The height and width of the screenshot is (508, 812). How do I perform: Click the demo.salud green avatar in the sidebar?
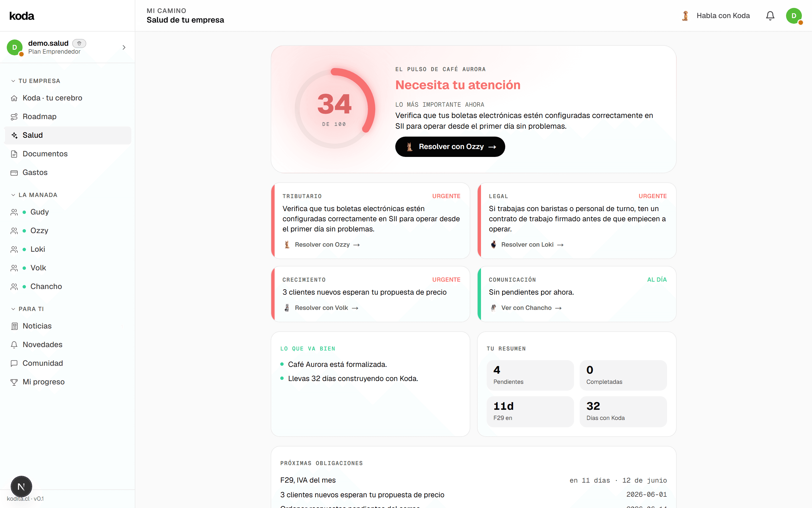[15, 47]
